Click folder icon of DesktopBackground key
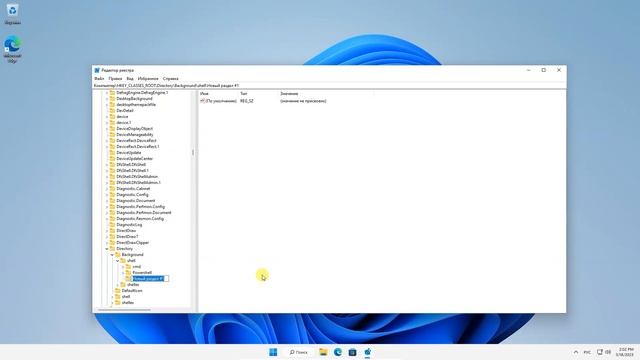 (112, 98)
